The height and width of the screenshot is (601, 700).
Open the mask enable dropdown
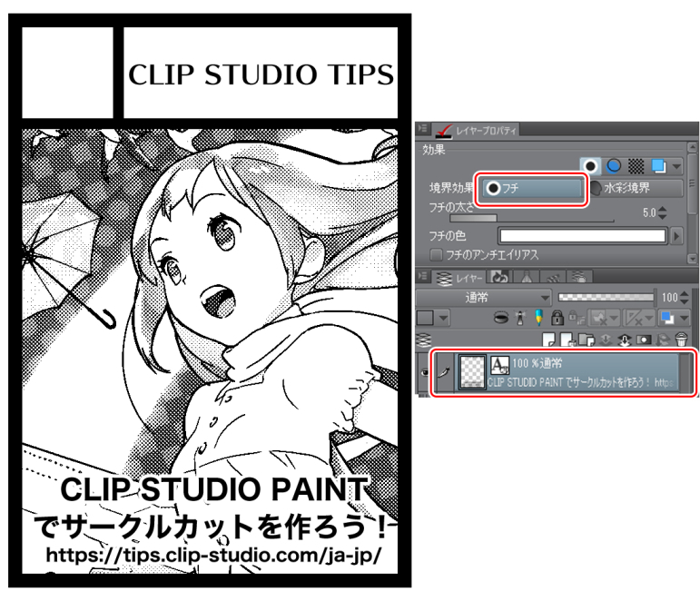click(x=604, y=318)
